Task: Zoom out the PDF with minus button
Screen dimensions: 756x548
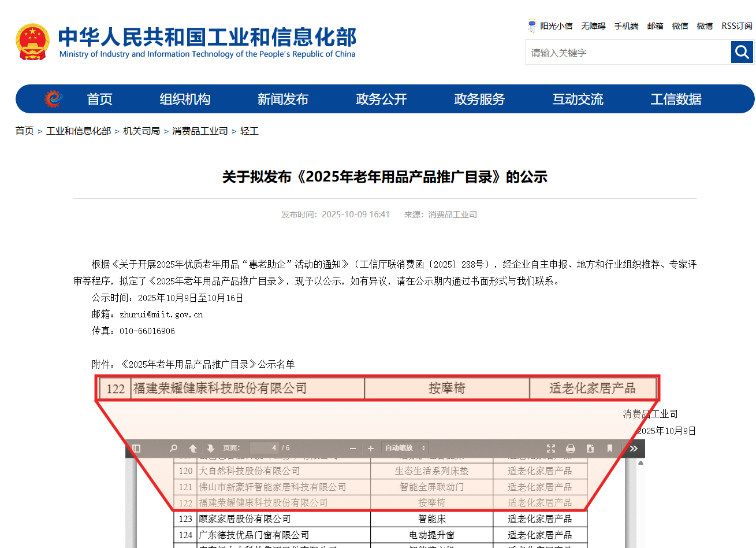Action: (353, 448)
